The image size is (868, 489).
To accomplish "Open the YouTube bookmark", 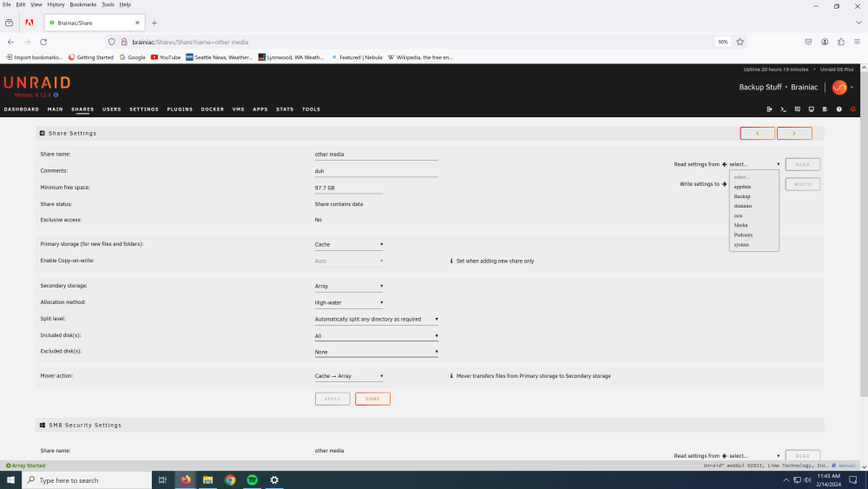I will 166,57.
